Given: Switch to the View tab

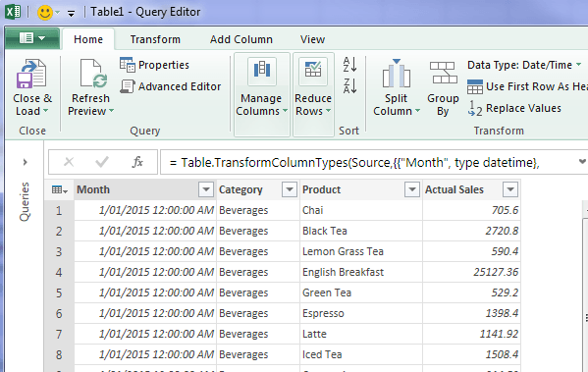Looking at the screenshot, I should coord(312,39).
